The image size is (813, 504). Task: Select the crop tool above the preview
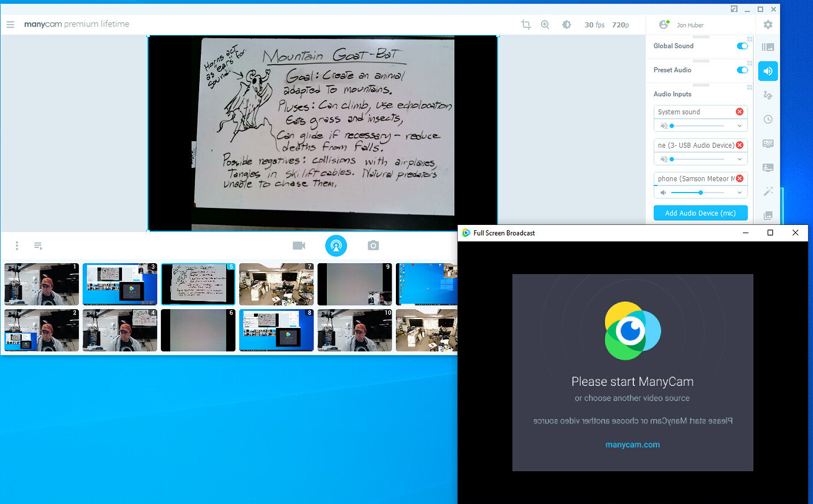[526, 25]
